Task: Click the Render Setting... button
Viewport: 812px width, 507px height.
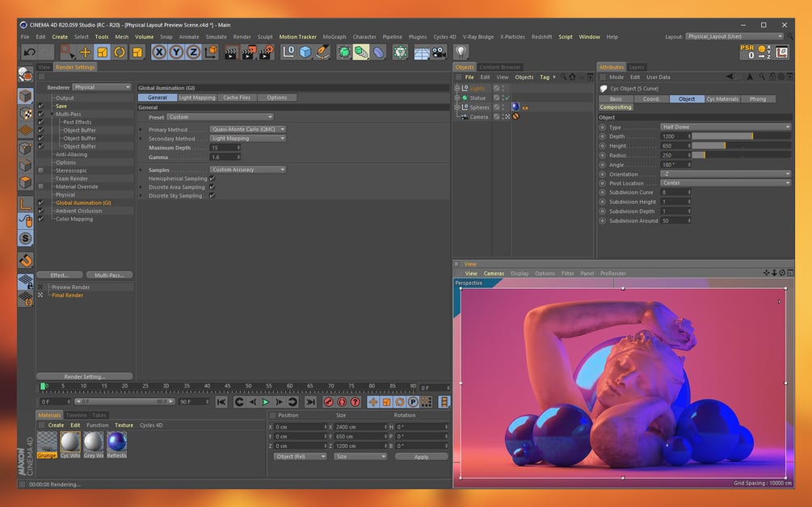Action: coord(84,376)
